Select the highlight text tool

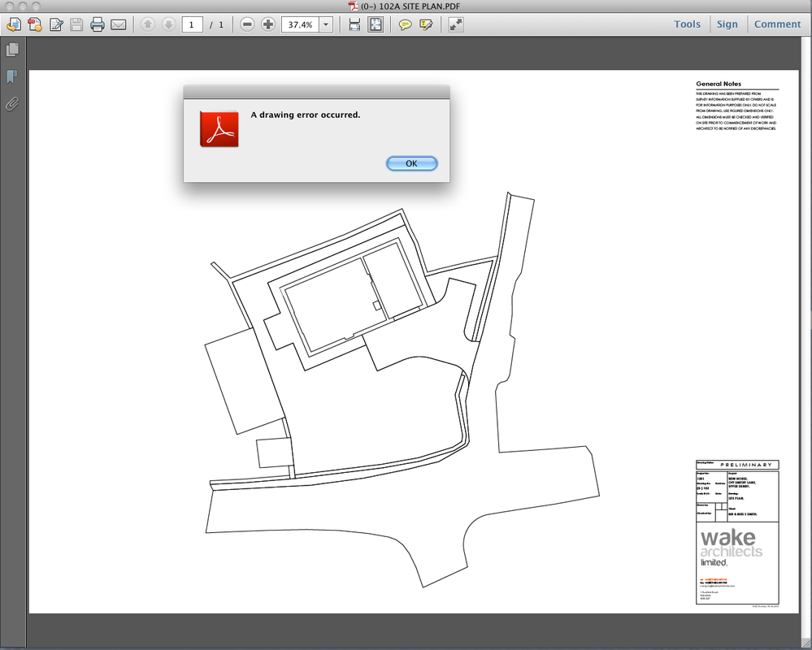426,24
